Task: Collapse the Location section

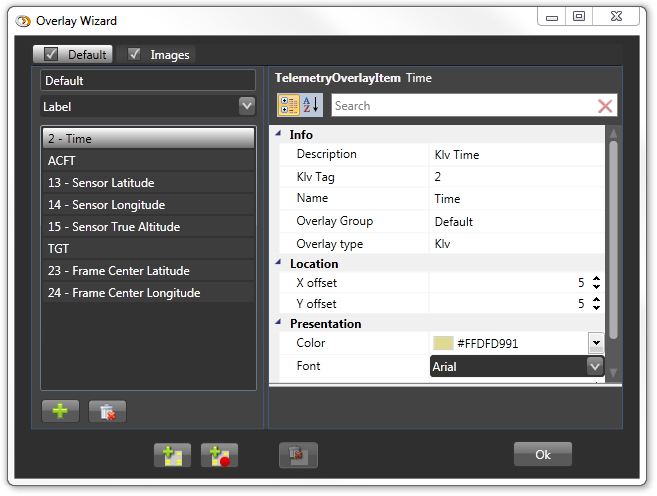Action: [x=278, y=264]
